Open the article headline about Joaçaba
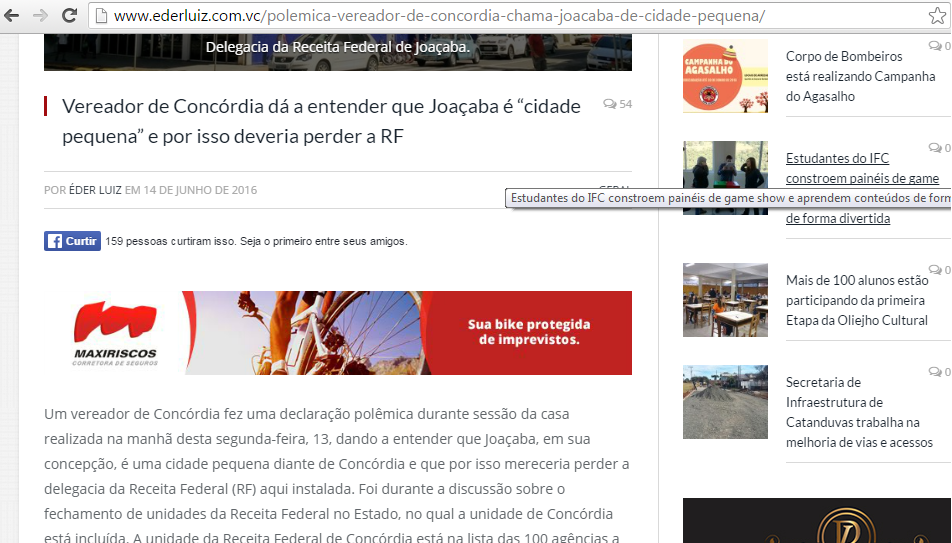 (320, 121)
